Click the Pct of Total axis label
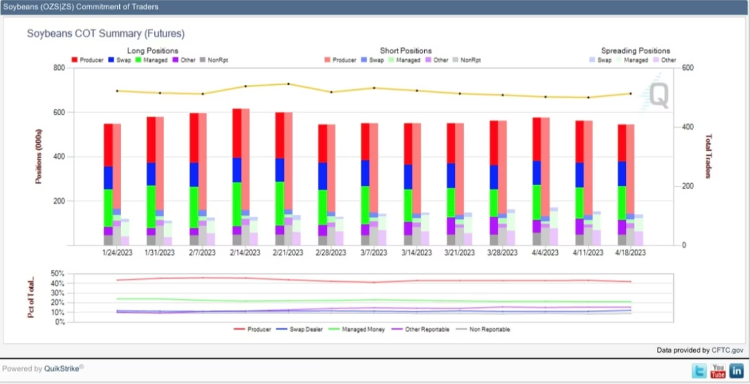Screen dimensions: 750x384 pyautogui.click(x=32, y=297)
